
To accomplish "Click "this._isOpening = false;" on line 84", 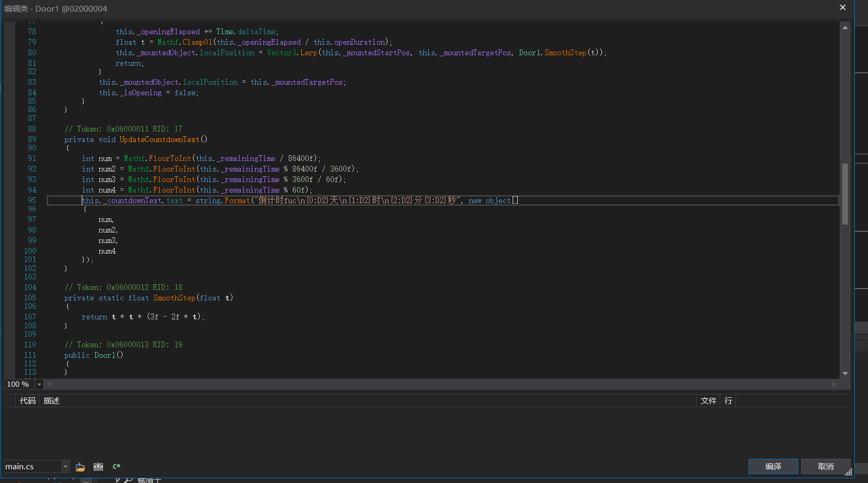I will pyautogui.click(x=149, y=93).
